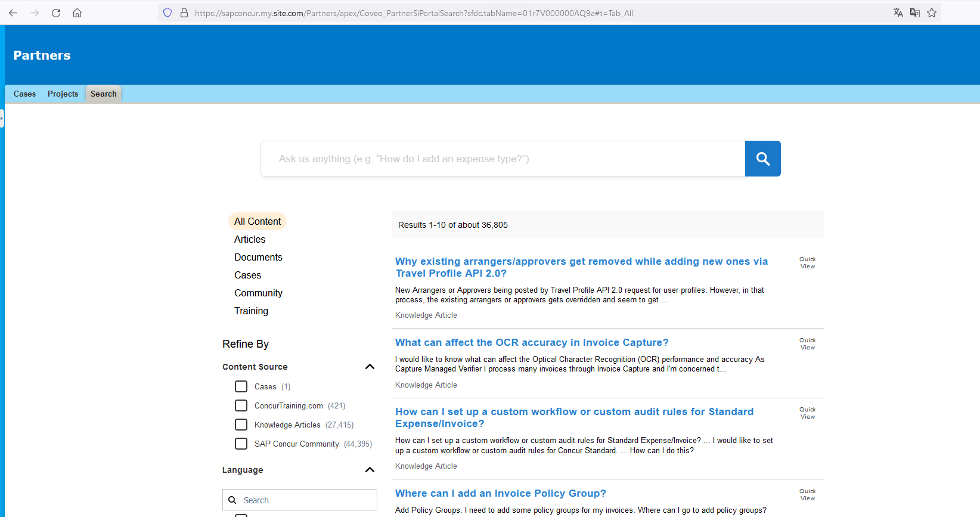Click the browser back arrow

point(13,13)
